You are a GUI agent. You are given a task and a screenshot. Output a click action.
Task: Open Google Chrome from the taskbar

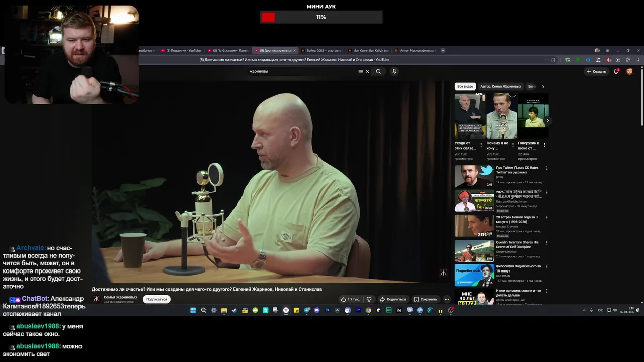point(368,310)
